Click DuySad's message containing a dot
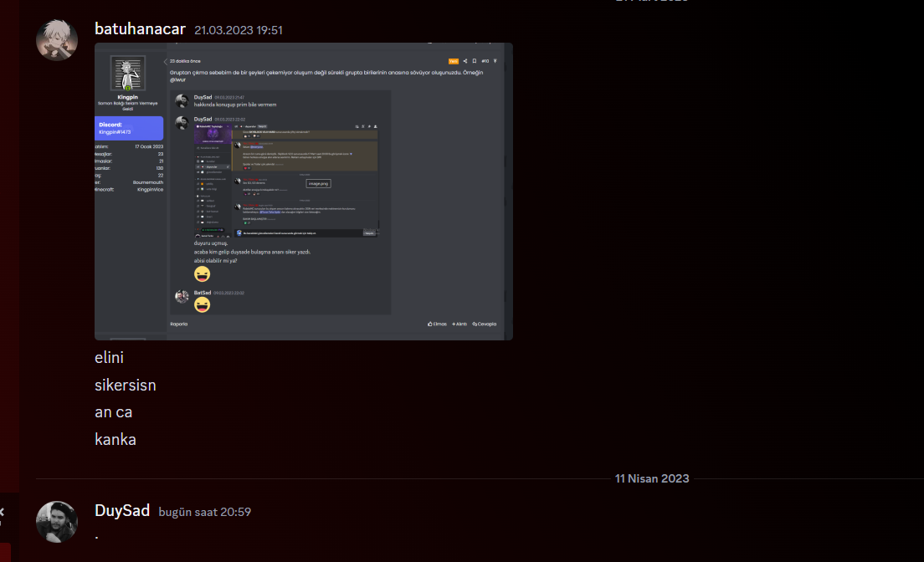The height and width of the screenshot is (562, 924). 96,537
